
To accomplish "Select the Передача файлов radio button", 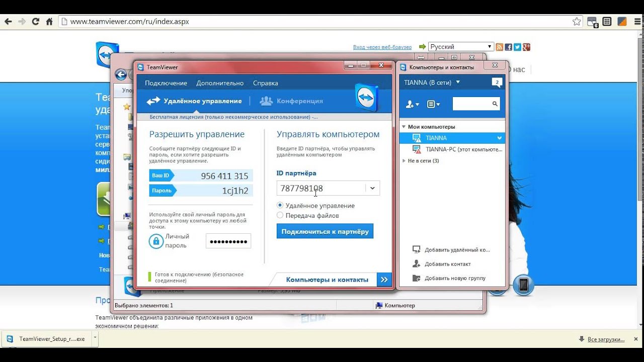I will pyautogui.click(x=280, y=215).
